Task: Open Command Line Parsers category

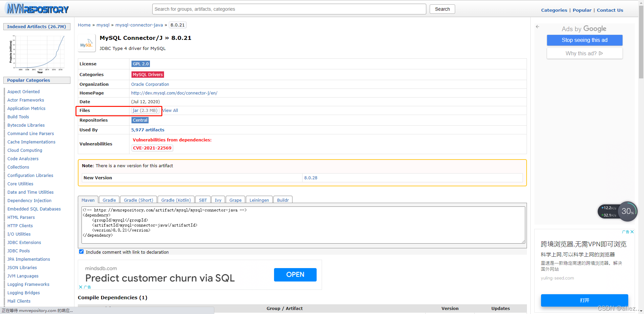Action: click(31, 133)
